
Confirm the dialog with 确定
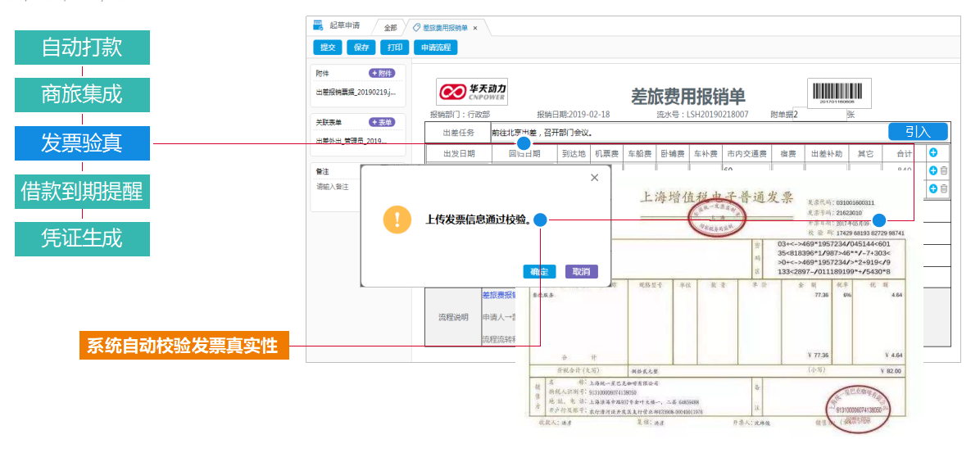[539, 272]
